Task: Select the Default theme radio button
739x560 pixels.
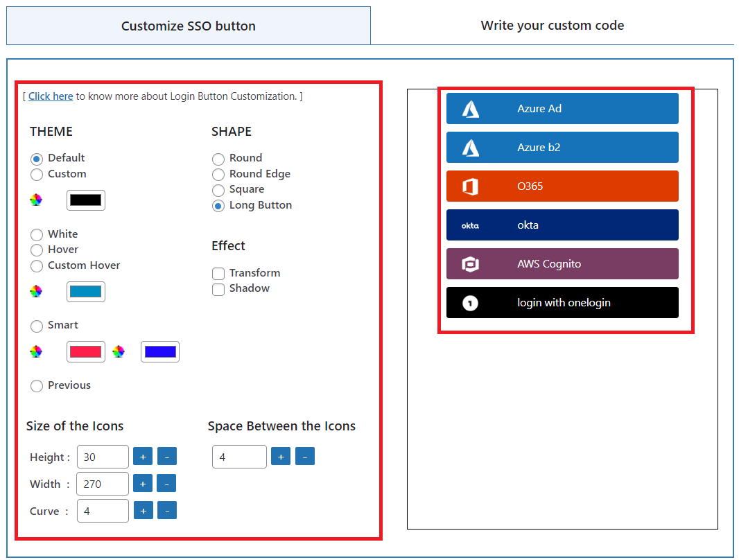Action: tap(37, 159)
